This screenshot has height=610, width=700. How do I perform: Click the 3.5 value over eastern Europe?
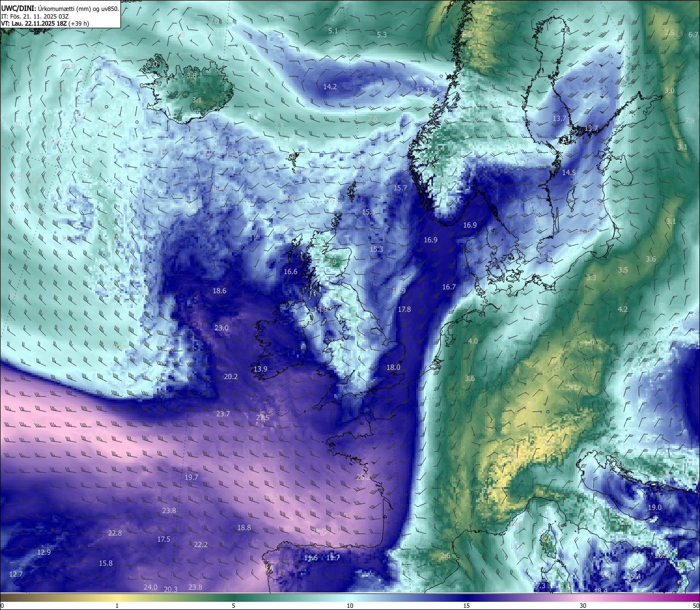[x=622, y=270]
